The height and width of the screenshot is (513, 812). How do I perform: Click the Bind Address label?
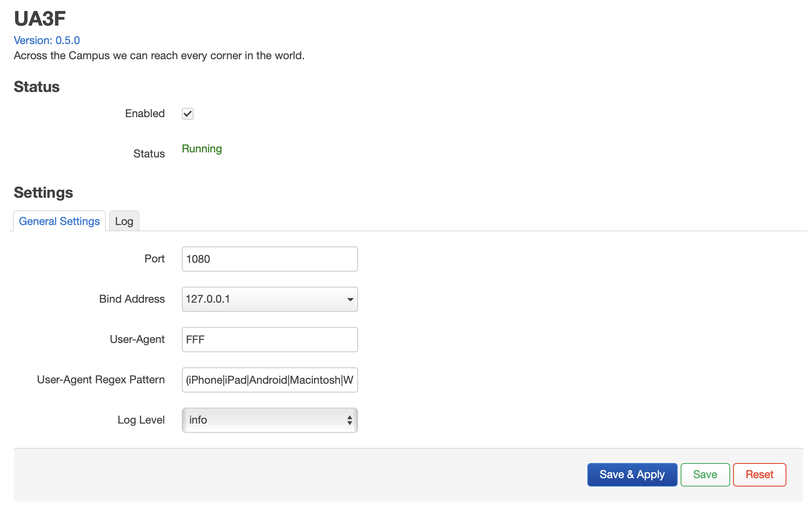coord(132,299)
